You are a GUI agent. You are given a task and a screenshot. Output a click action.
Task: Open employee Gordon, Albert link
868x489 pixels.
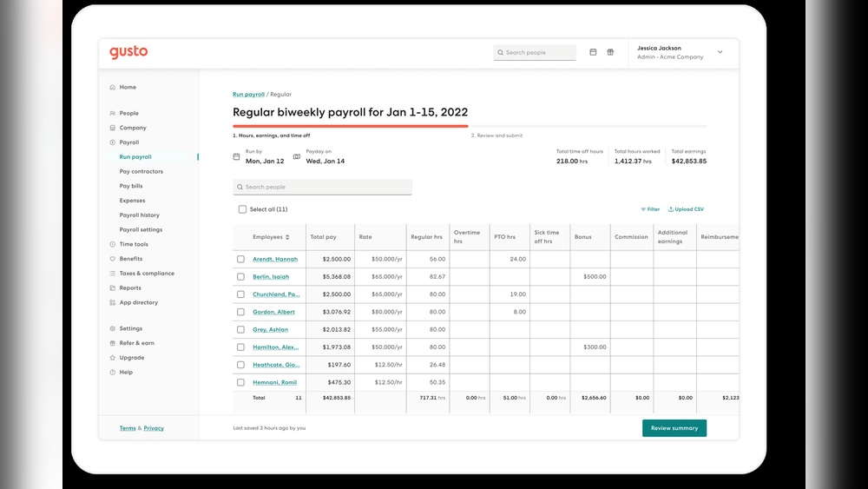273,313
